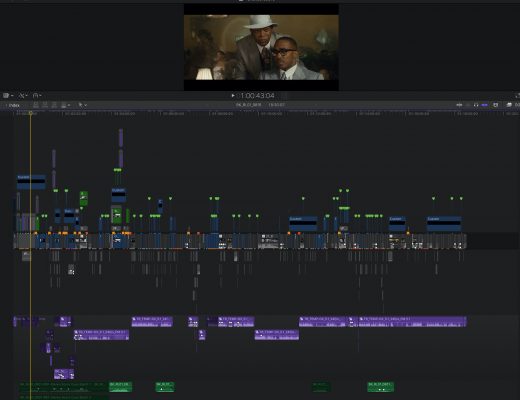Connect clip to primary storyline icon
This screenshot has width=520, height=400.
(36, 105)
